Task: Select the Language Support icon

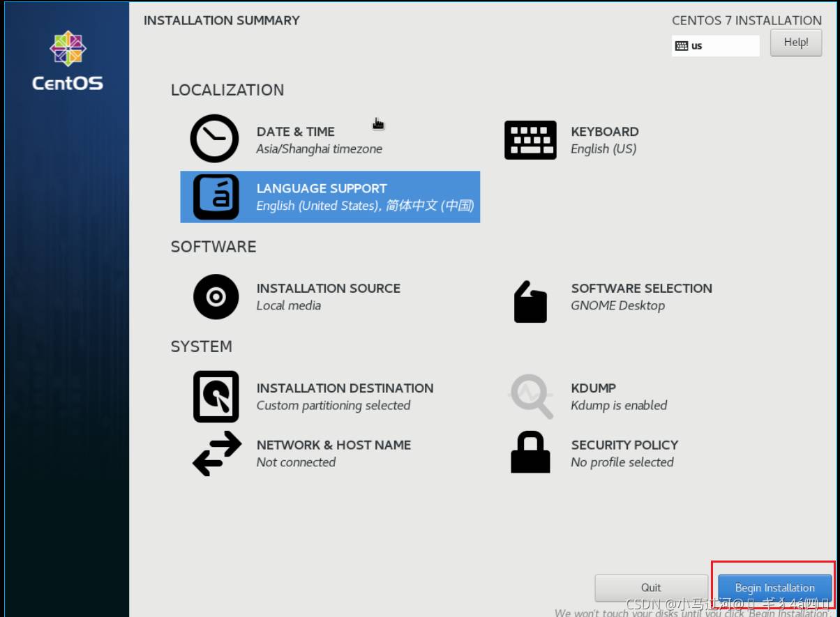Action: click(216, 197)
